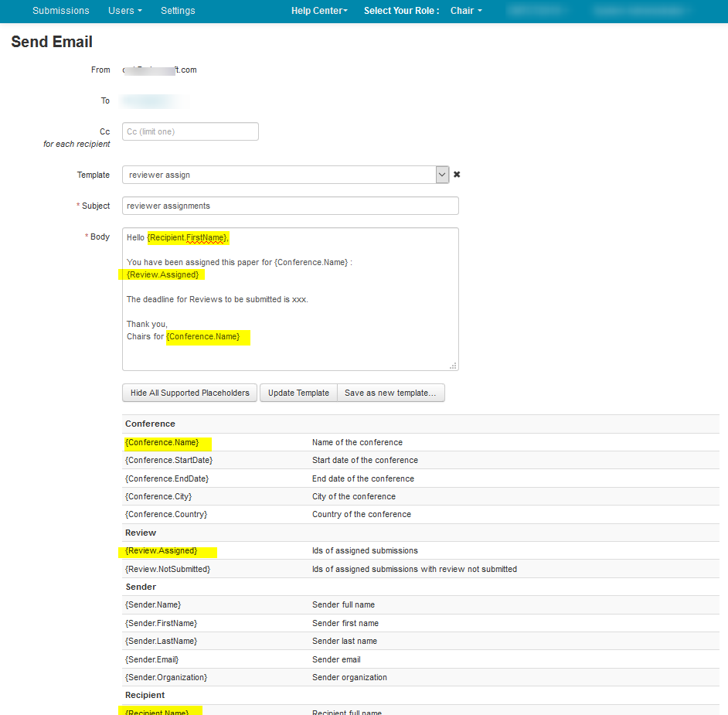Focus the Cc input field
Screen dimensions: 728x715
click(x=190, y=131)
